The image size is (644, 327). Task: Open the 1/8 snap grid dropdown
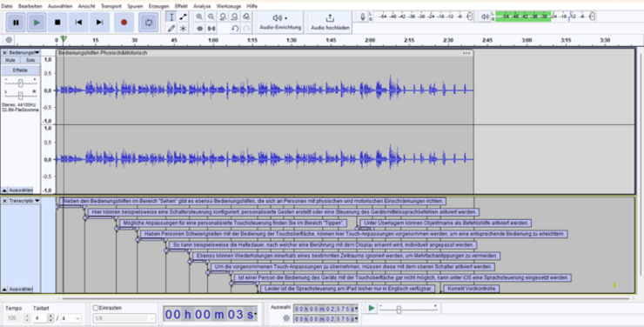124,318
